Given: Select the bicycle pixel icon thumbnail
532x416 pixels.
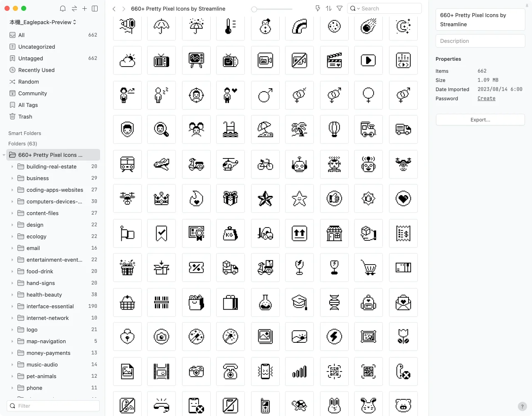Looking at the screenshot, I should [x=265, y=164].
